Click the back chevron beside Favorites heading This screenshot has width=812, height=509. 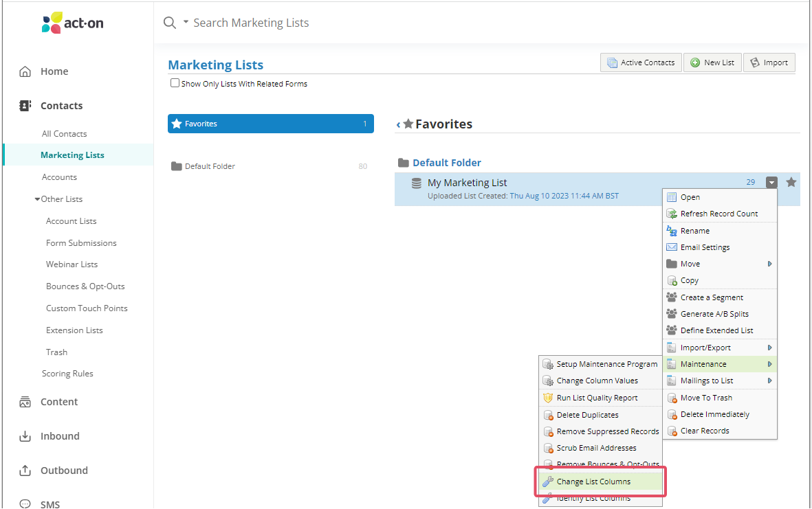pyautogui.click(x=398, y=124)
